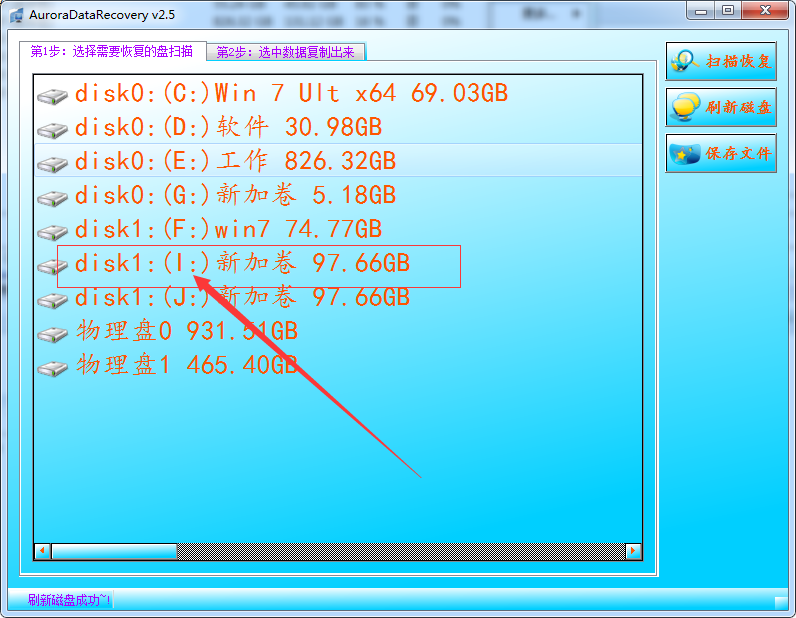Click drive icon beside disk0 (G:) row
The image size is (796, 618).
tap(52, 198)
